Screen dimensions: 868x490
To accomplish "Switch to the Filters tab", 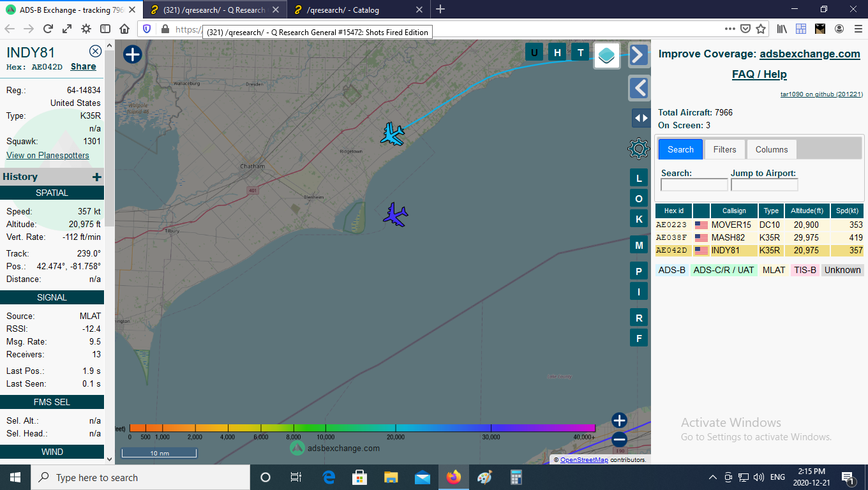I will (x=725, y=149).
